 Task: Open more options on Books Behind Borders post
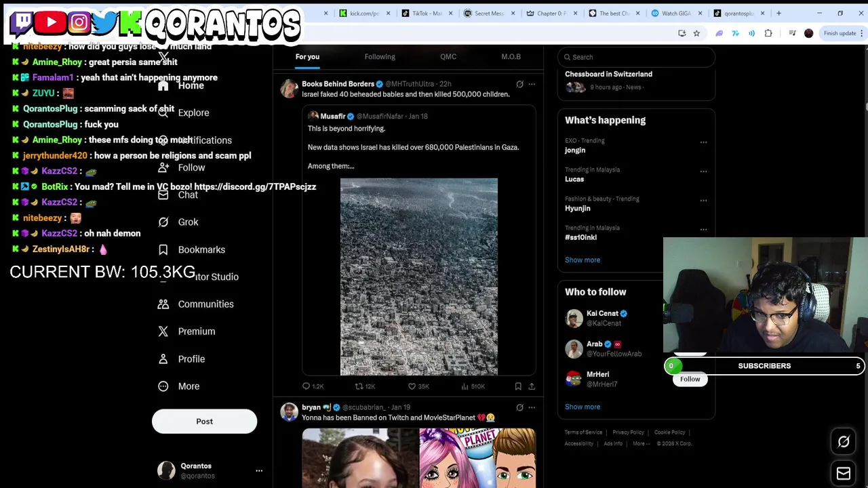point(532,84)
